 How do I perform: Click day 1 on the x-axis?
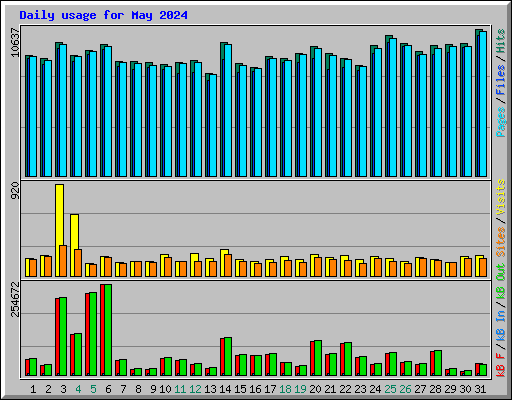pyautogui.click(x=33, y=389)
